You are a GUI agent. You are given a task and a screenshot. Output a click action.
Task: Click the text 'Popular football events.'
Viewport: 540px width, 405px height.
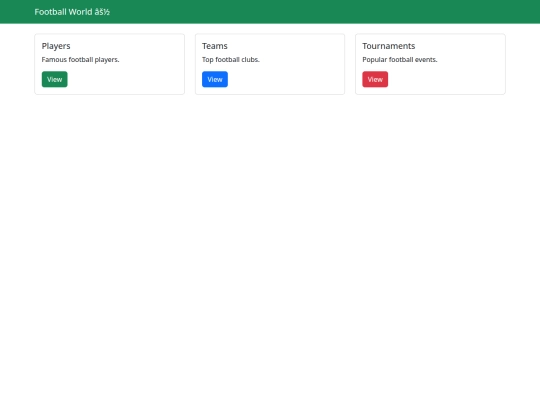pyautogui.click(x=399, y=60)
